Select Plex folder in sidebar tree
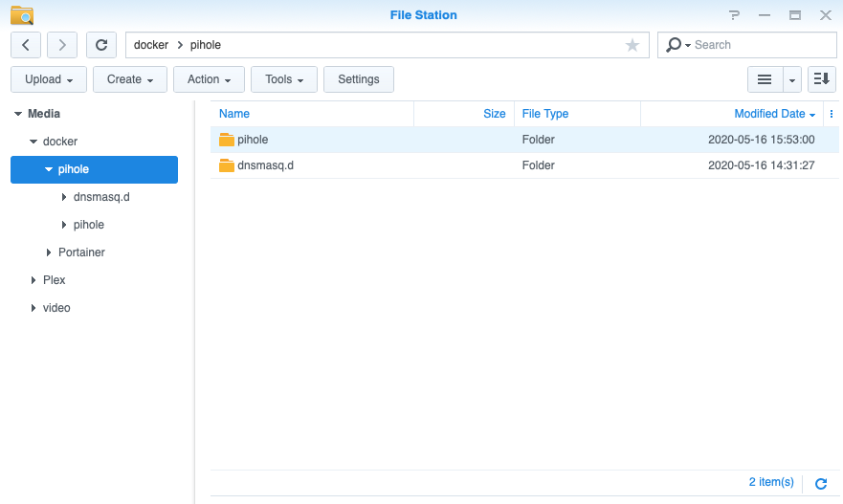843x504 pixels. pos(54,280)
